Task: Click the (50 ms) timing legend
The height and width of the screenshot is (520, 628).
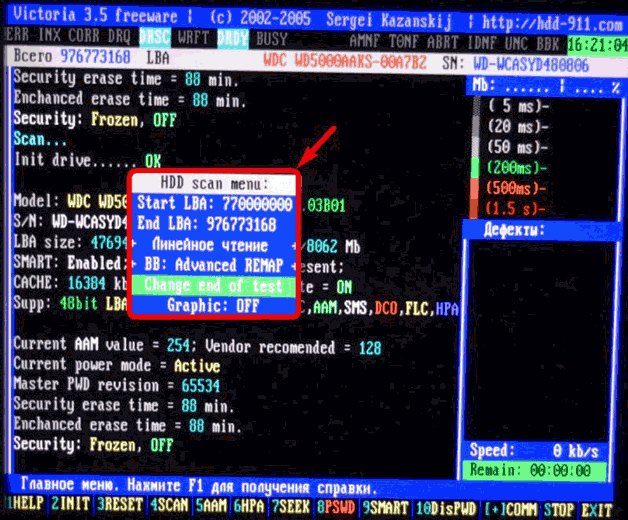Action: pos(517,147)
